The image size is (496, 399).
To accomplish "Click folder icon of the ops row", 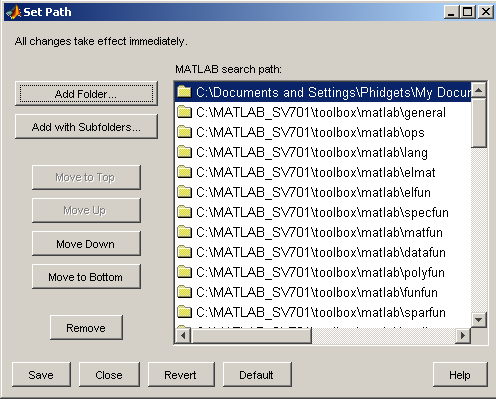I will 184,132.
